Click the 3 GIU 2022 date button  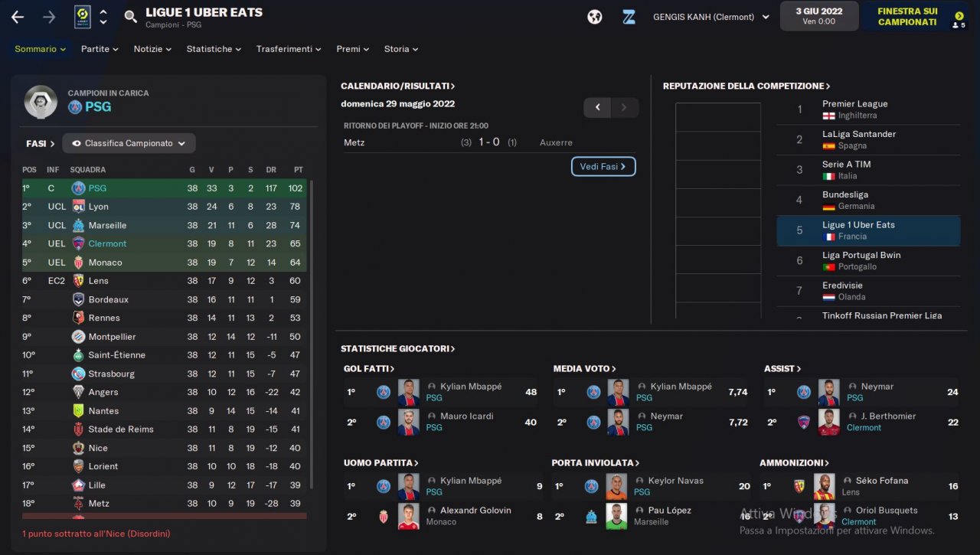pyautogui.click(x=818, y=16)
